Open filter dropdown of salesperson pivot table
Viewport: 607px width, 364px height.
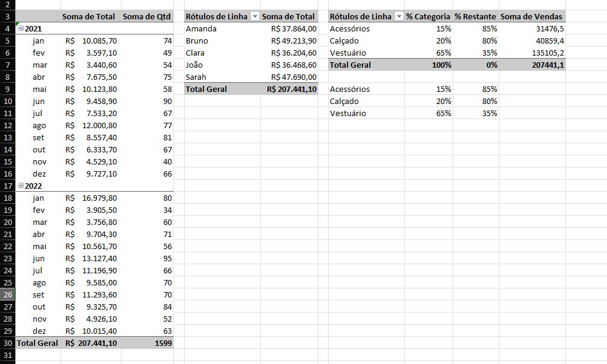(255, 16)
